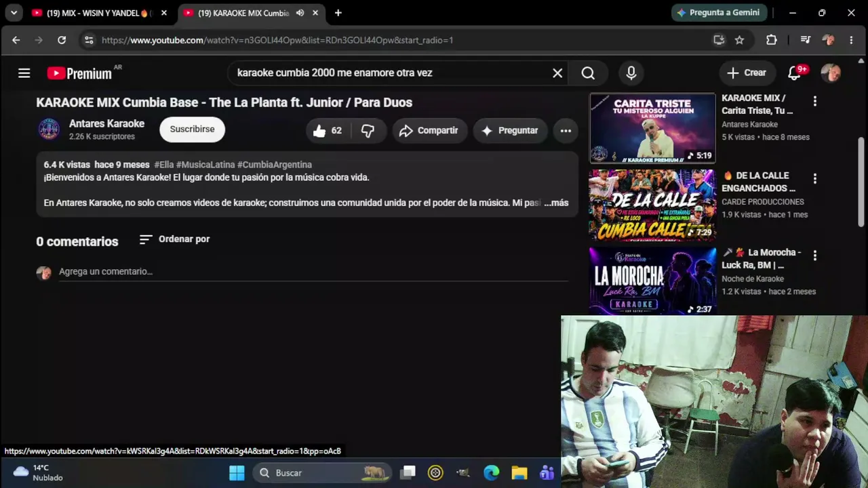
Task: Open YouTube account avatar menu
Action: point(831,73)
